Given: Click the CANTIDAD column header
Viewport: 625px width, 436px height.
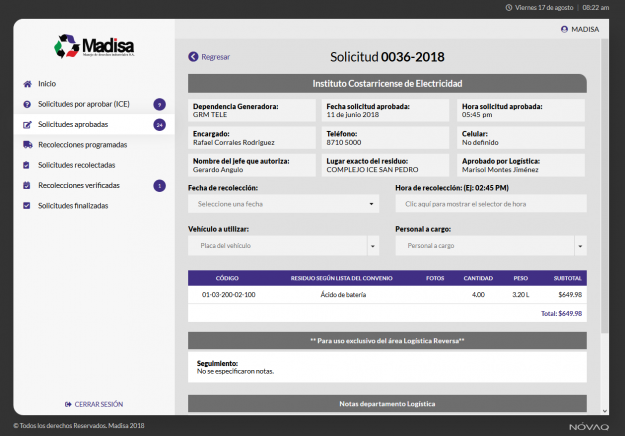Looking at the screenshot, I should tap(478, 278).
